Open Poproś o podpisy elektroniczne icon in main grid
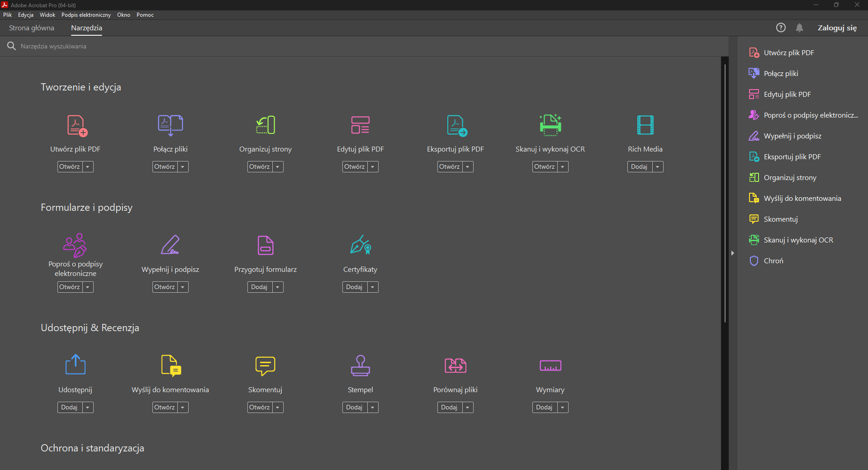 75,245
